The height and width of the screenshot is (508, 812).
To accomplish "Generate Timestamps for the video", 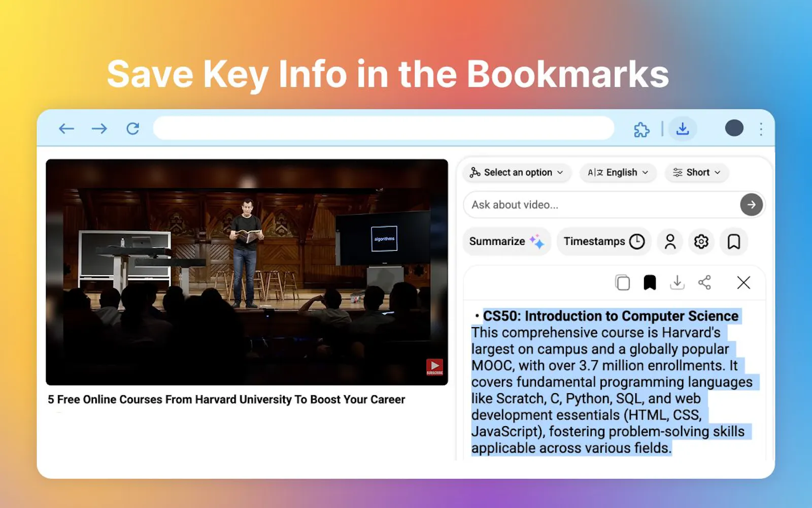I will (604, 241).
